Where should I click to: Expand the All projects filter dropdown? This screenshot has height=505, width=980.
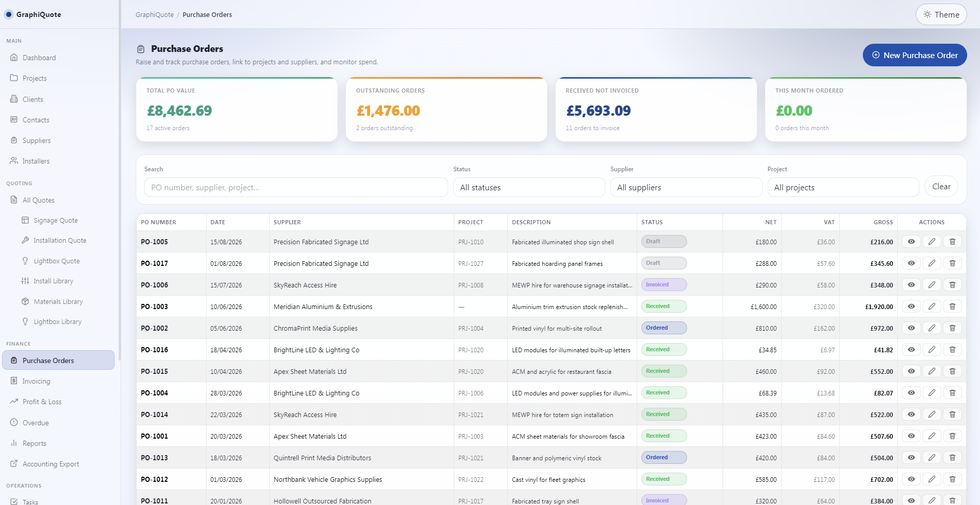[843, 187]
